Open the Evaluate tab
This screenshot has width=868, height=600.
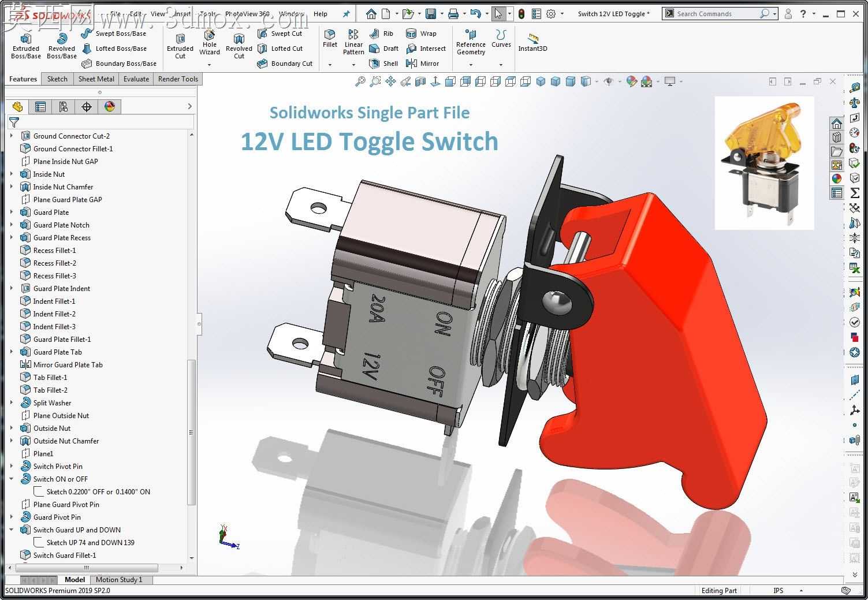click(x=136, y=79)
